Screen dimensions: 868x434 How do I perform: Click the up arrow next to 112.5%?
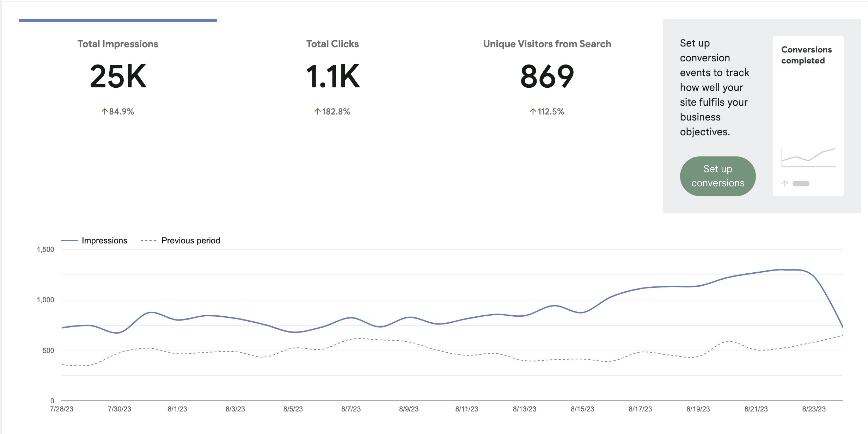pyautogui.click(x=533, y=112)
